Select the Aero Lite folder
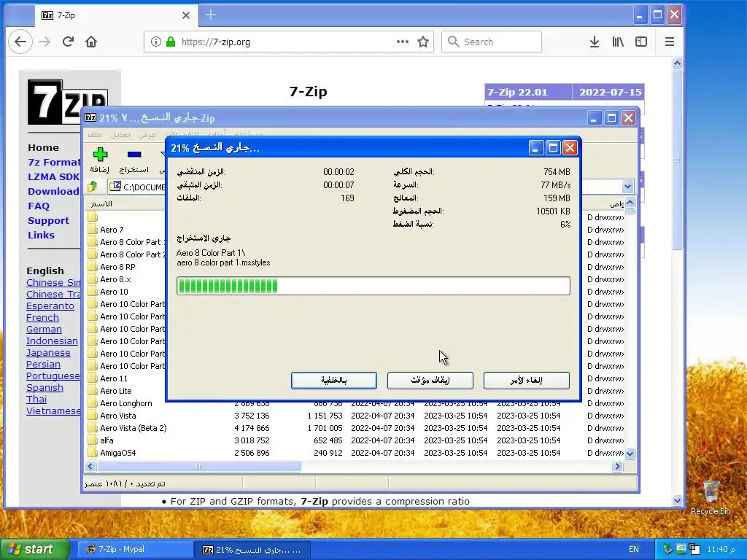Image resolution: width=747 pixels, height=560 pixels. click(115, 391)
